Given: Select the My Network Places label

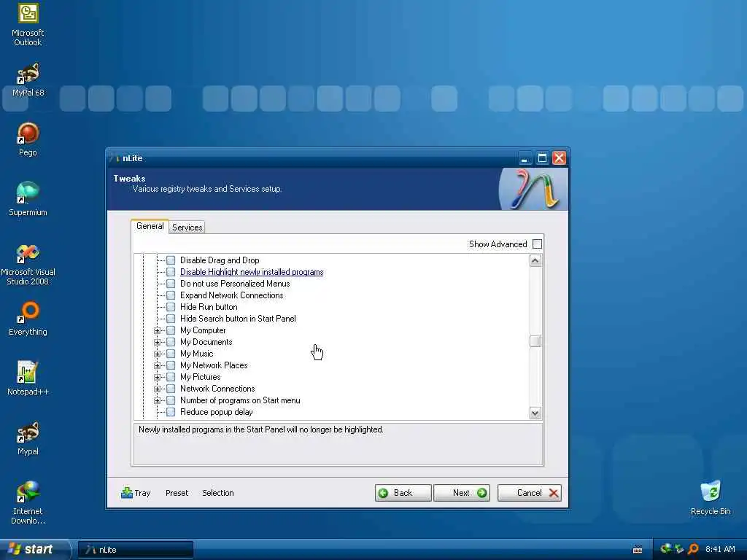Looking at the screenshot, I should pyautogui.click(x=214, y=365).
